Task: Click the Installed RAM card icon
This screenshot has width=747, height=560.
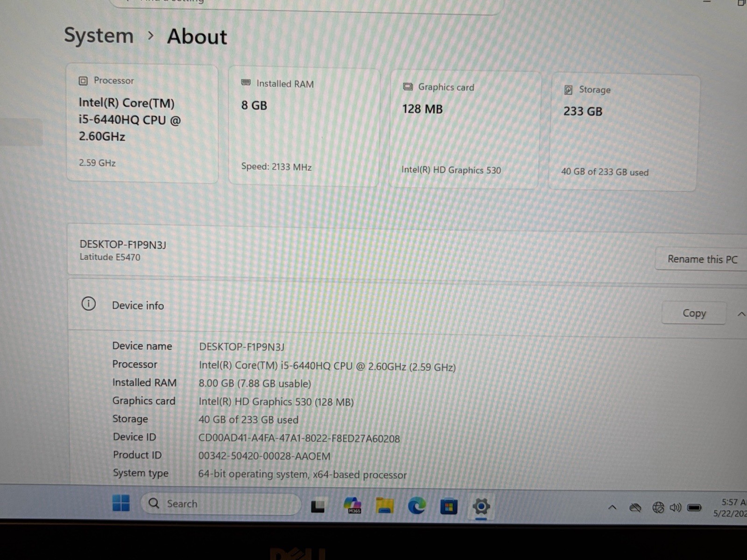Action: tap(246, 83)
